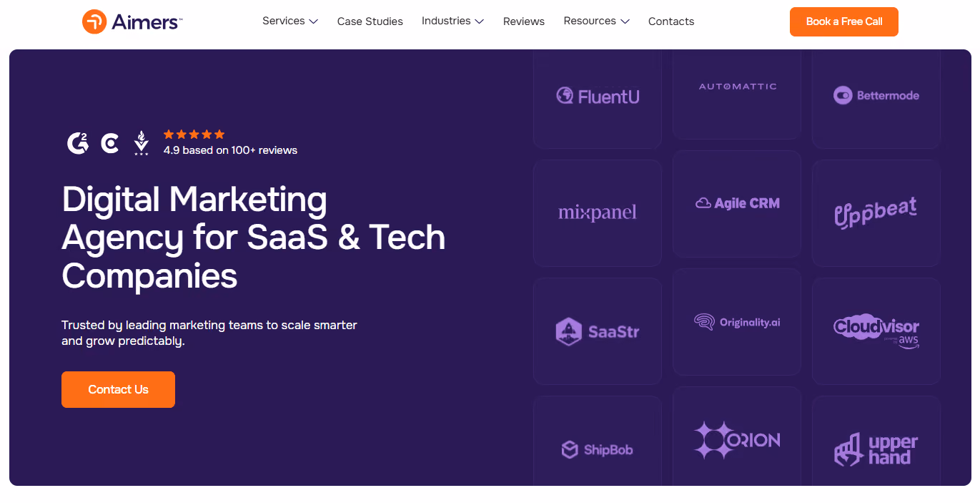This screenshot has height=503, width=980.
Task: Open the Case Studies page
Action: (370, 21)
